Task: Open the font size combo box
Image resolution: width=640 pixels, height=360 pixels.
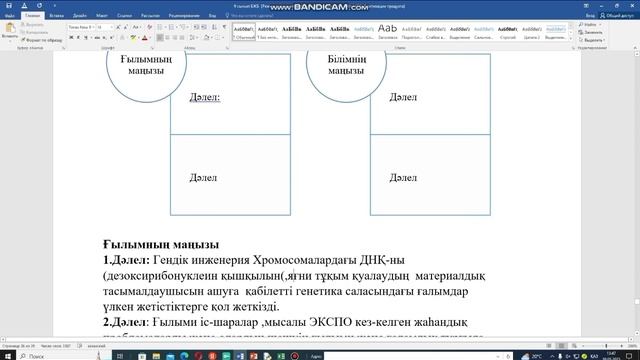Action: tap(104, 27)
